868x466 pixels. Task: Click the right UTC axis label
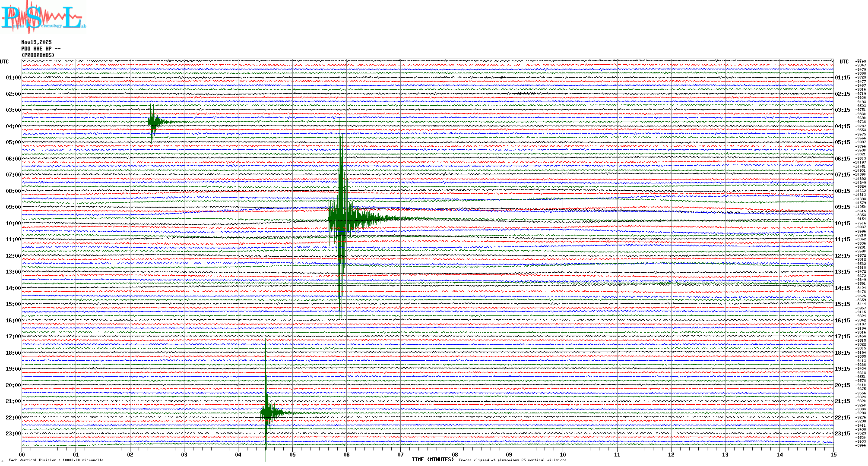click(844, 62)
